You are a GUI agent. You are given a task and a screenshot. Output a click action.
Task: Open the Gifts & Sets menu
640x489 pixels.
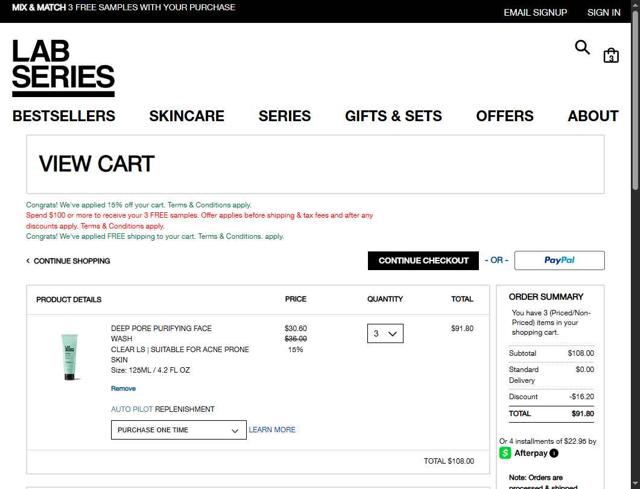393,116
